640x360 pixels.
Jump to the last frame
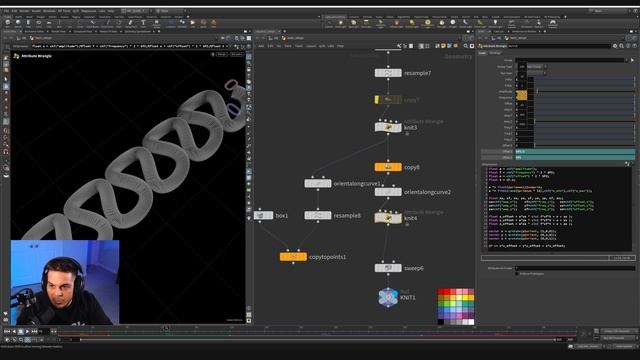pos(34,331)
